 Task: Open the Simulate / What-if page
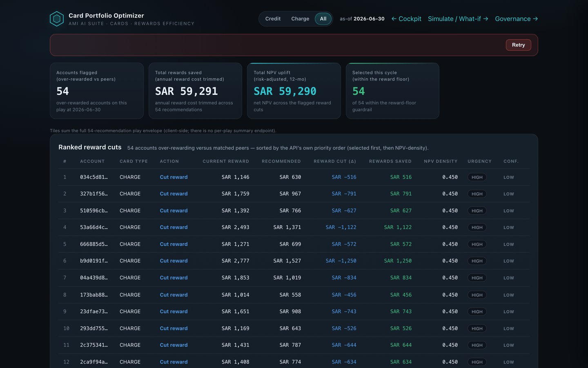tap(458, 19)
